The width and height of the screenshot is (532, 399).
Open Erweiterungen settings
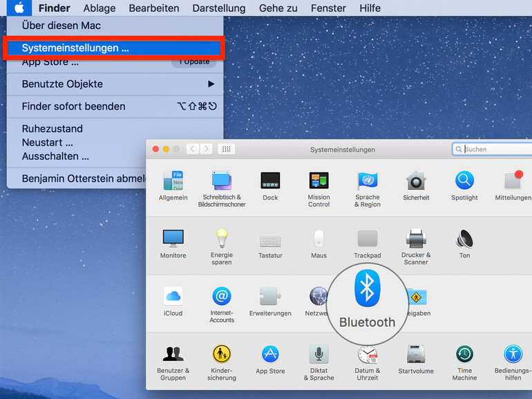[270, 302]
